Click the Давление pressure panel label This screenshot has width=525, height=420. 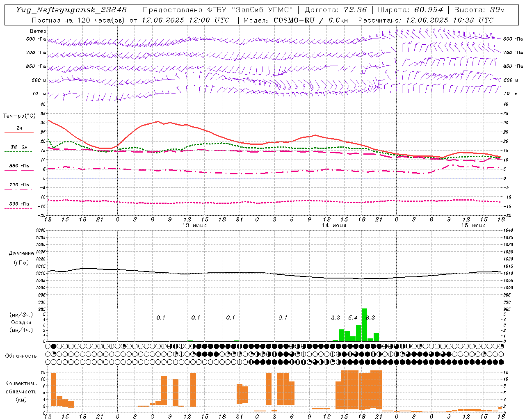point(21,253)
